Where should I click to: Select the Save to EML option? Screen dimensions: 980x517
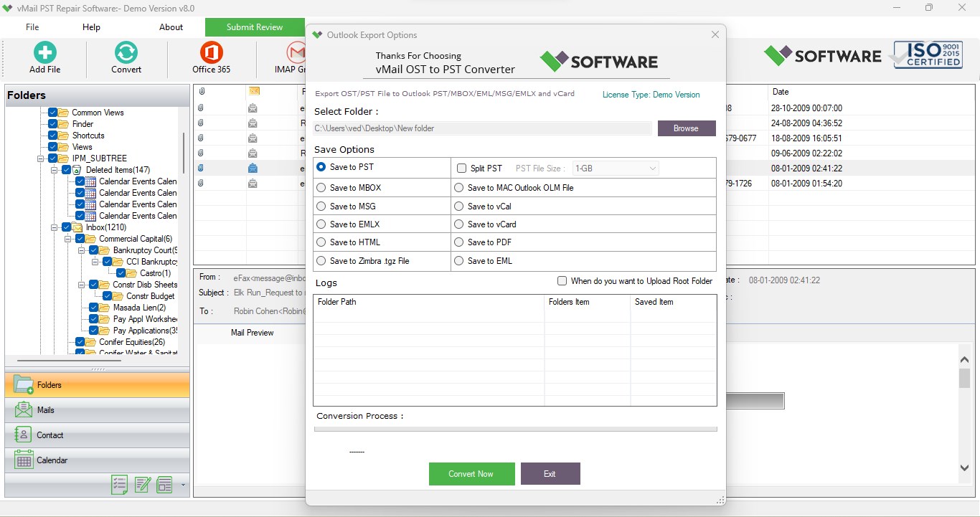[459, 261]
